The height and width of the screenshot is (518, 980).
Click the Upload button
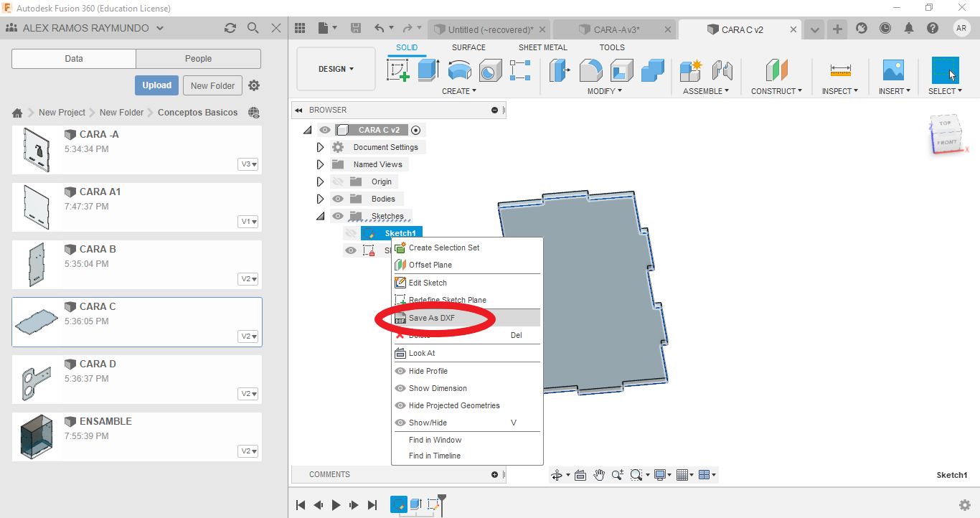tap(156, 85)
